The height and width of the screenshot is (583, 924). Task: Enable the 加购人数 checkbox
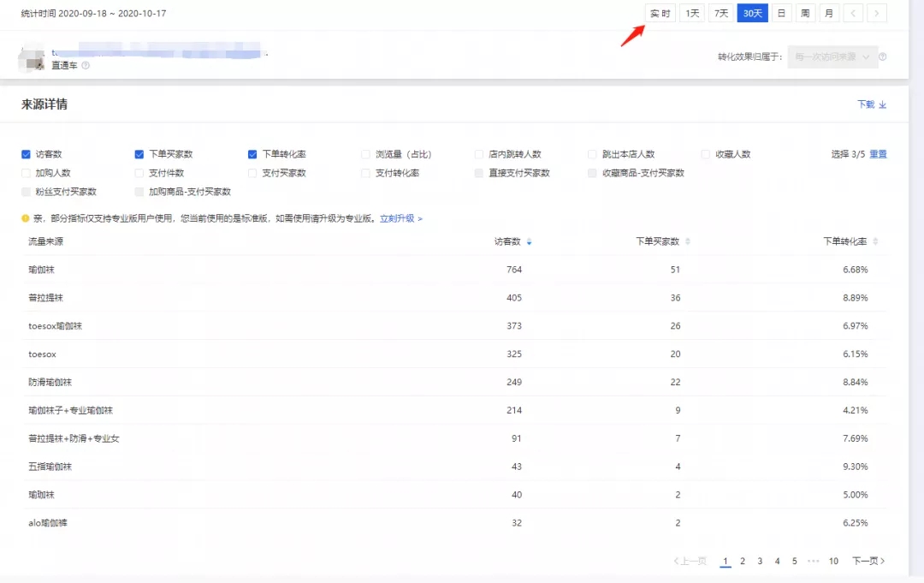point(27,173)
